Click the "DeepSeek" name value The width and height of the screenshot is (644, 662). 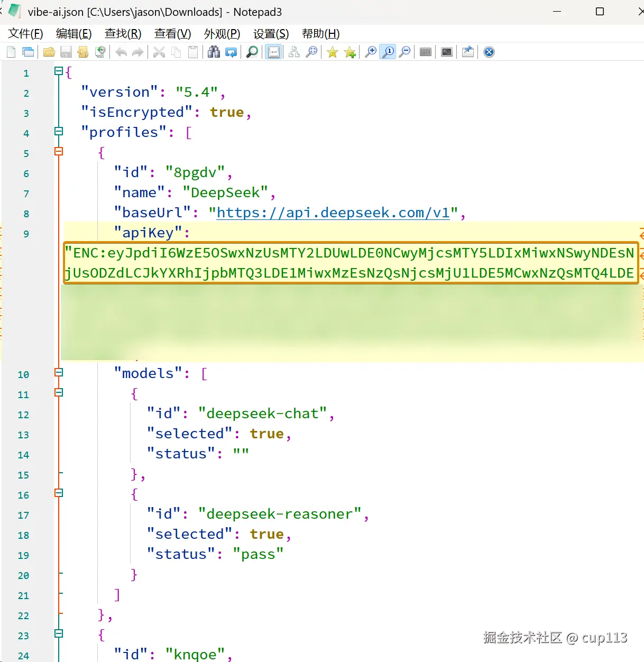[226, 192]
